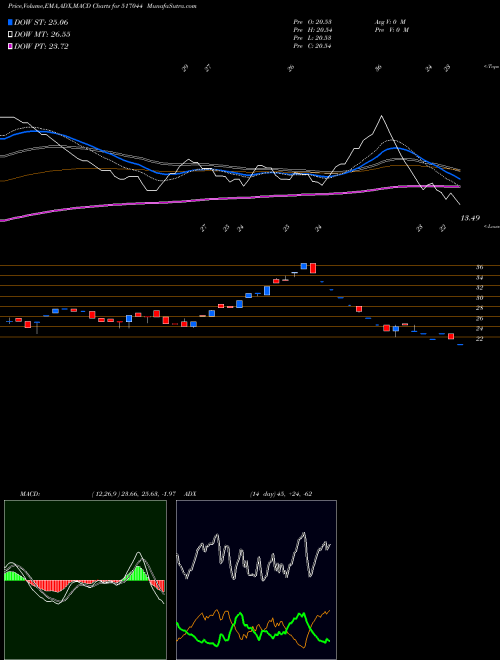500x660 pixels.
Task: Click the dark blue ADX chart panel
Action: (256, 580)
